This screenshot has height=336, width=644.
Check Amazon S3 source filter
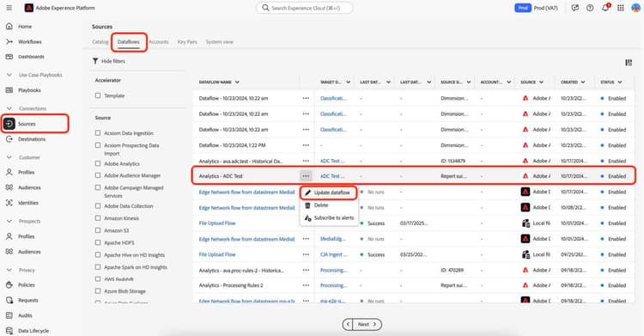[98, 230]
